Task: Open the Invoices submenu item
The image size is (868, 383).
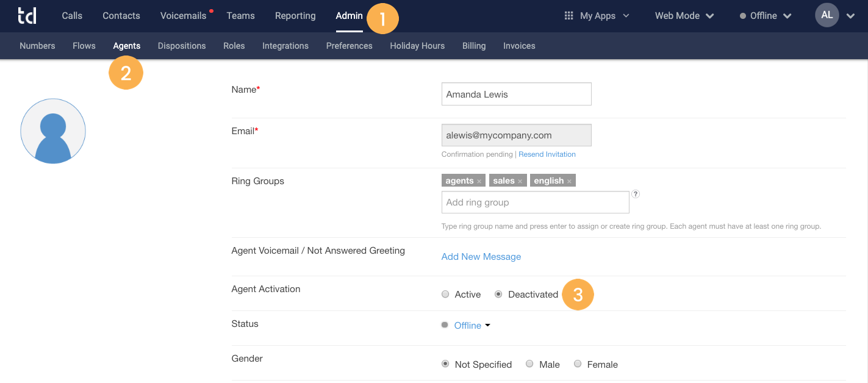Action: 519,46
